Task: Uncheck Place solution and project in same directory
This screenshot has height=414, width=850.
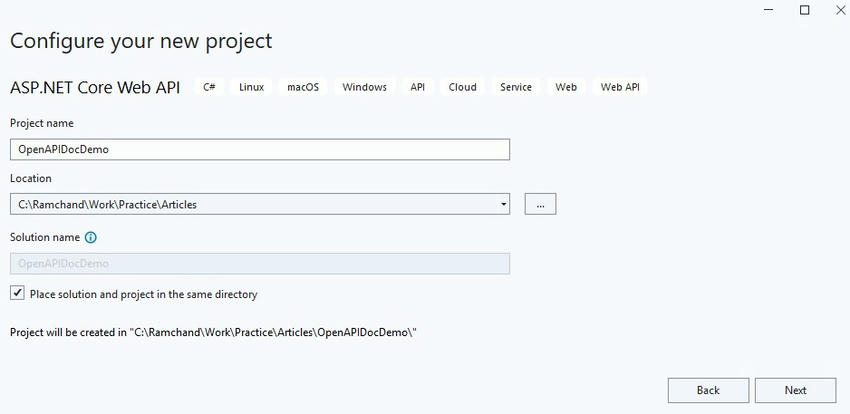Action: tap(17, 293)
